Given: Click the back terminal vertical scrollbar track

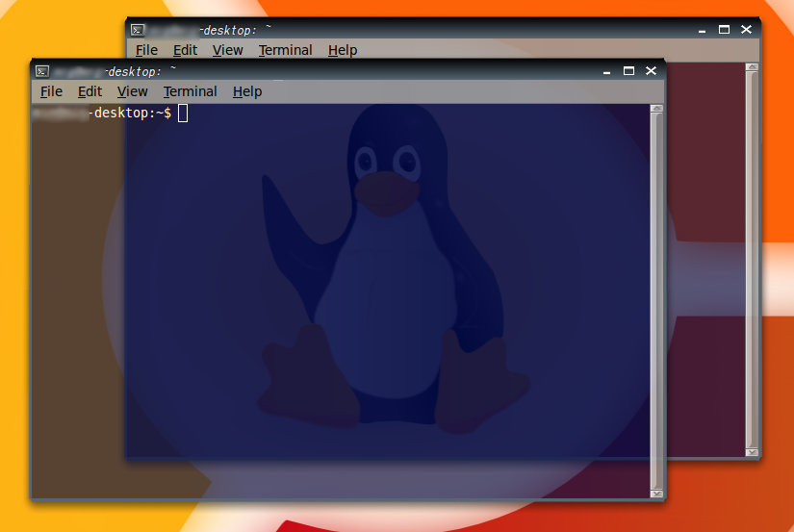Looking at the screenshot, I should (x=752, y=259).
